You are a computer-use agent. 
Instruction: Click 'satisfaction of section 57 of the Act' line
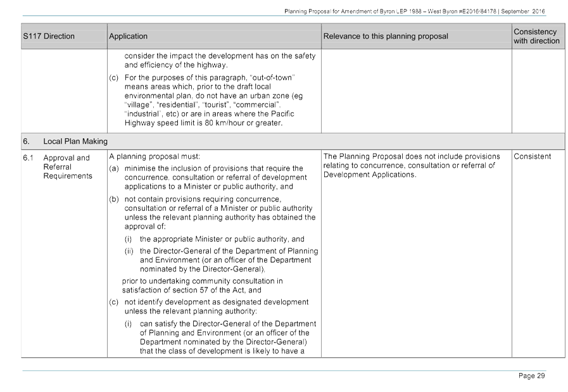coord(192,290)
